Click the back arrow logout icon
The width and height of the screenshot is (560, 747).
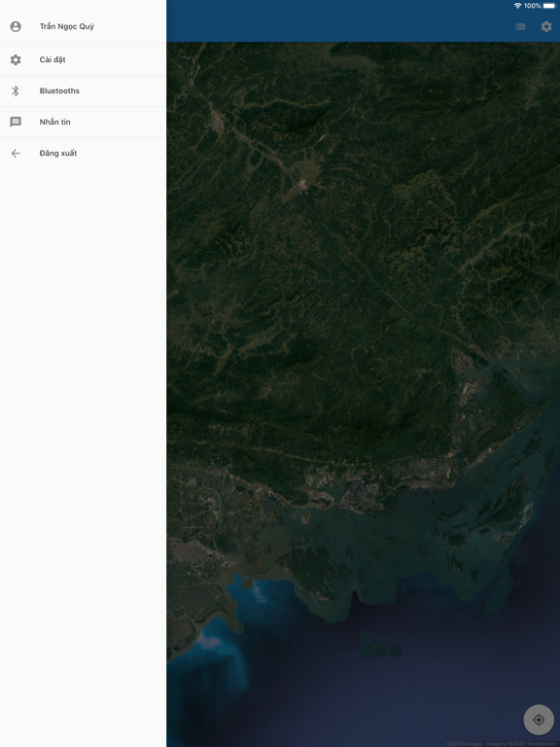click(x=16, y=153)
